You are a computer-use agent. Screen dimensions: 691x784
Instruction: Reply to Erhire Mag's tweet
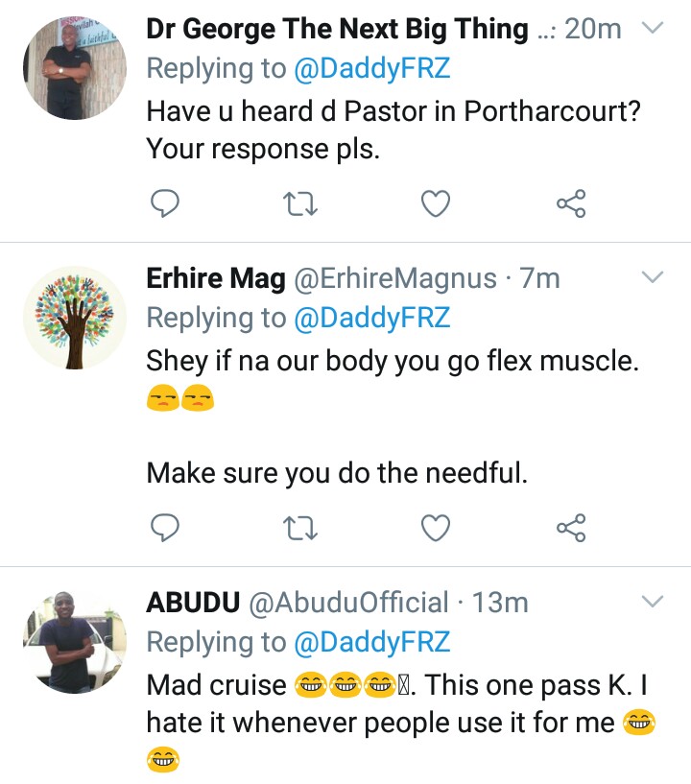point(166,527)
